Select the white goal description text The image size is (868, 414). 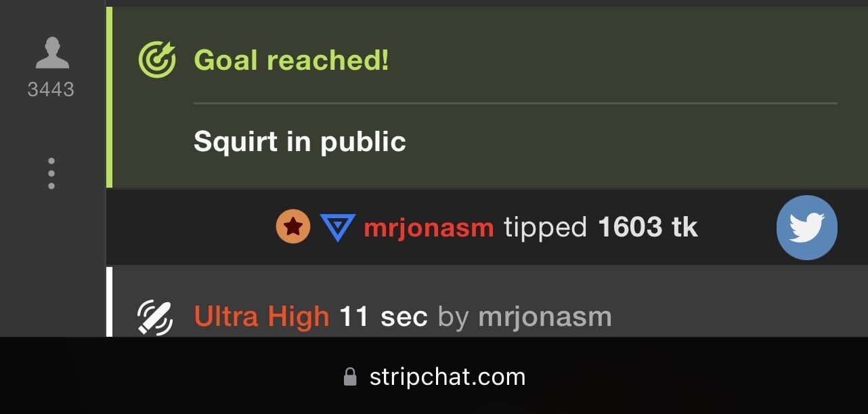click(x=300, y=142)
